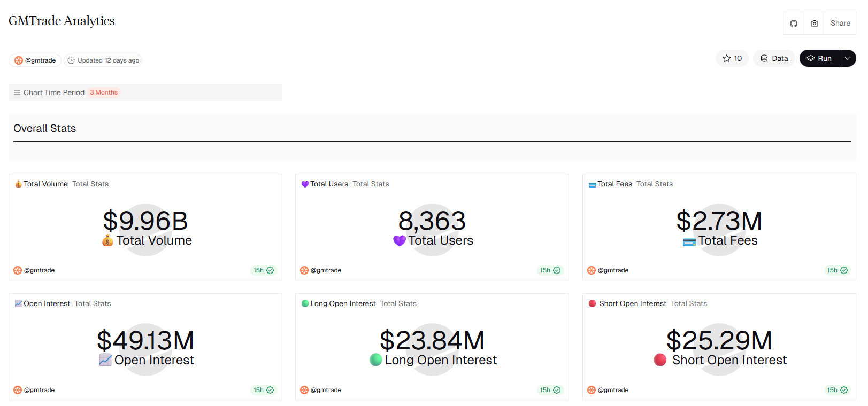Open the Chart Time Period selector

pos(53,92)
